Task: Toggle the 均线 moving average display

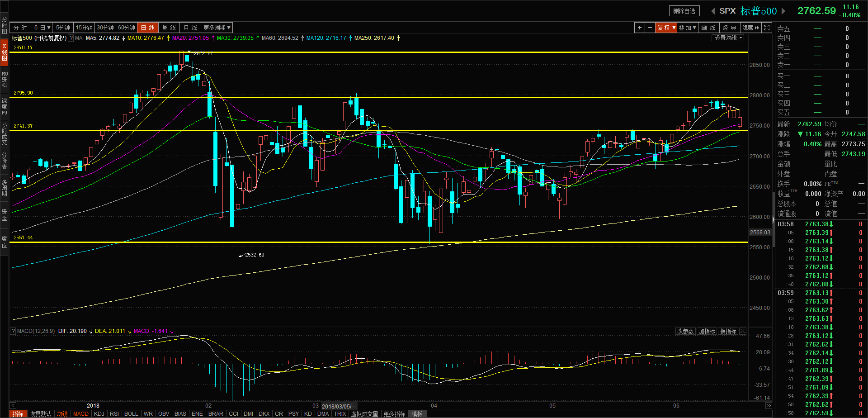Action: click(x=62, y=414)
